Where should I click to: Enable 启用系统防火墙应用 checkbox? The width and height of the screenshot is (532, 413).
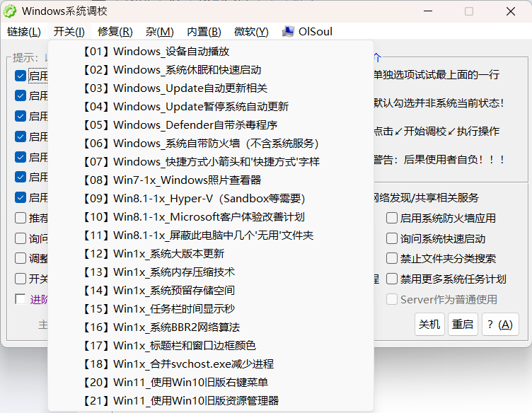tap(391, 218)
